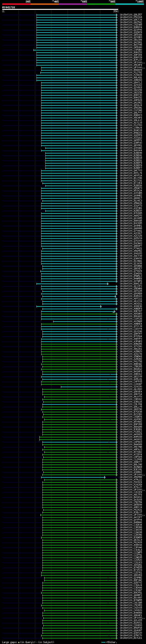Select the UniRef100_Q0H636 label
Viewport: 146px width, 644px height.
click(x=131, y=306)
